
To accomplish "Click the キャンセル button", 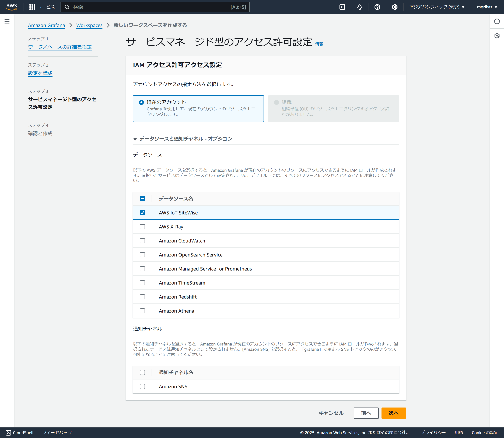I will (x=331, y=413).
